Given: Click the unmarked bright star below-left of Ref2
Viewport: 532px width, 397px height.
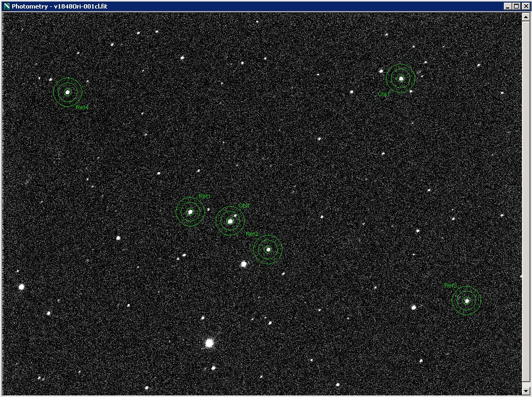Looking at the screenshot, I should click(244, 264).
